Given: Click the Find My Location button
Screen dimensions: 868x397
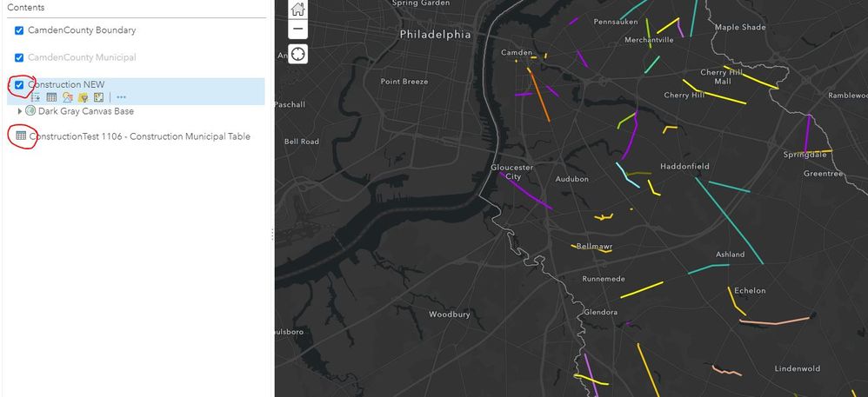Looking at the screenshot, I should pos(298,54).
